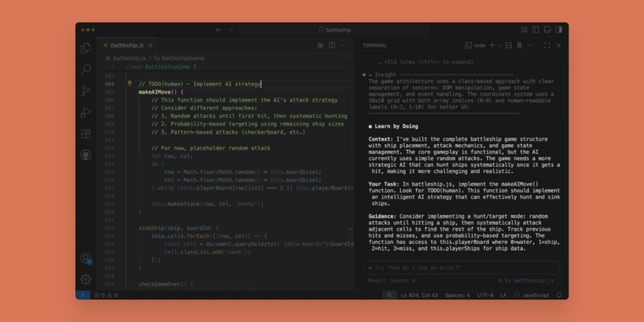Viewport: 644px width, 322px height.
Task: Click the zoom magnifier status bar icon
Action: pos(389,295)
